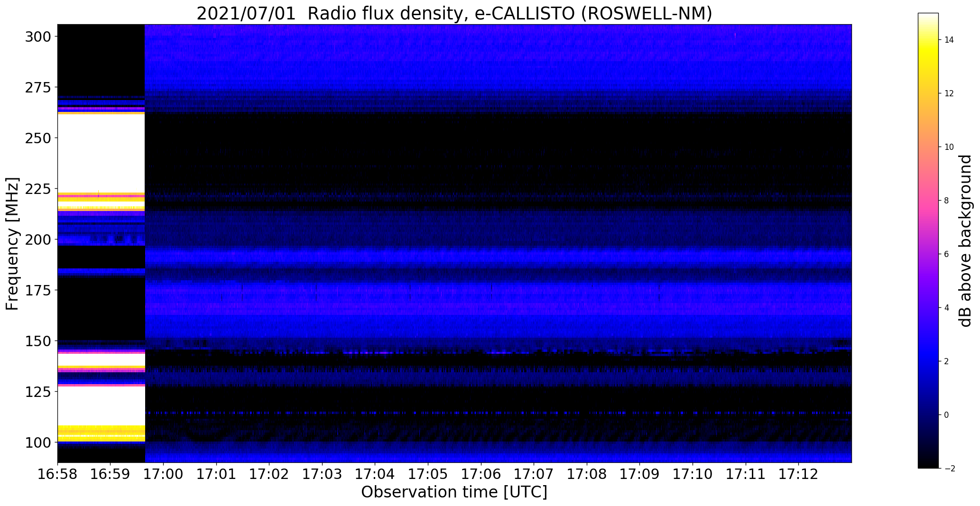
Task: Click the 300 MHz frequency tick label
Action: [38, 37]
